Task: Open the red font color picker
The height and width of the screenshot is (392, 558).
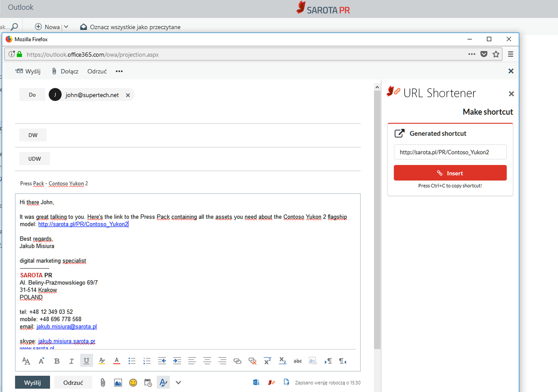Action: pos(117,361)
